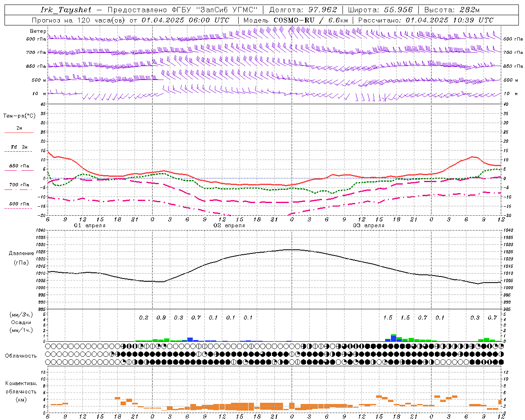Click the calculation timestamp Рассчитано: 01.04.2025 10:39 UTC
525x420 pixels.
pos(426,20)
